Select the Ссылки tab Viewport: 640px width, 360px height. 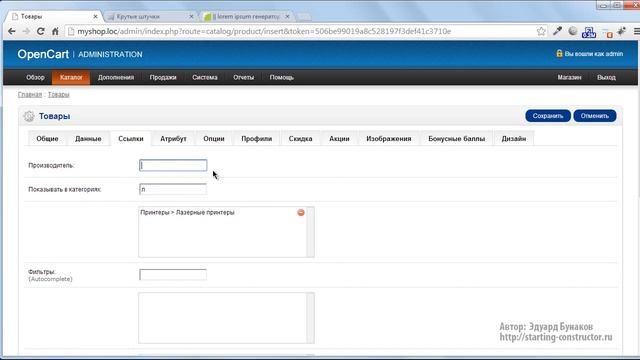click(x=131, y=139)
